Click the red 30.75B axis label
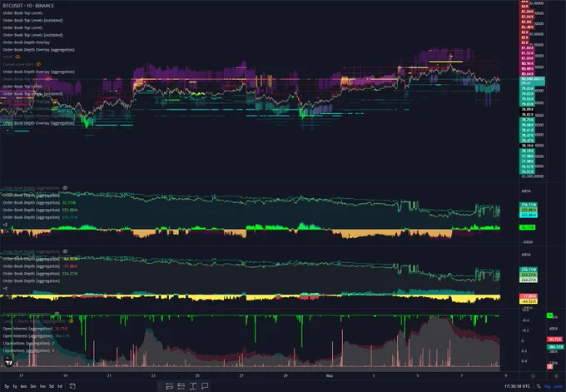 554,340
